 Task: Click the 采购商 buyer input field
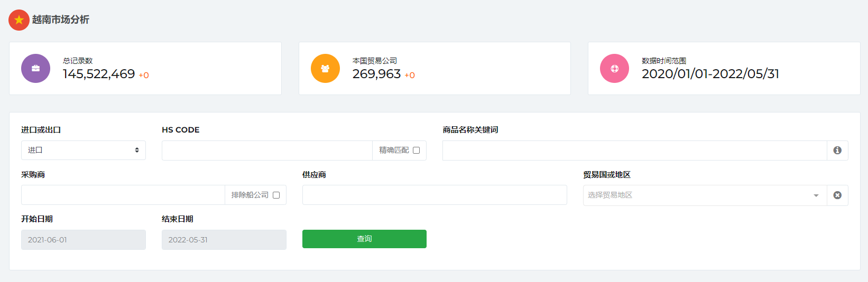click(123, 195)
